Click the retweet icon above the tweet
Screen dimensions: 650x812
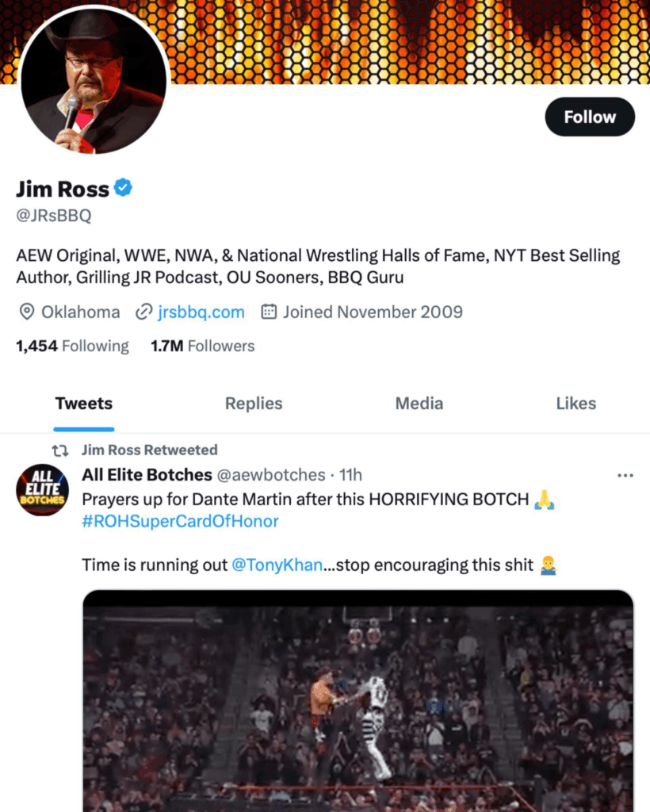point(59,450)
